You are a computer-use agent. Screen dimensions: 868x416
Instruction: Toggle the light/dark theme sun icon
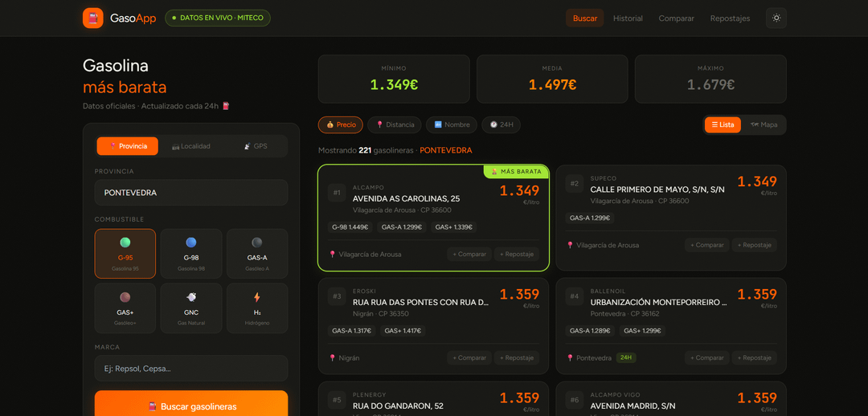click(776, 18)
